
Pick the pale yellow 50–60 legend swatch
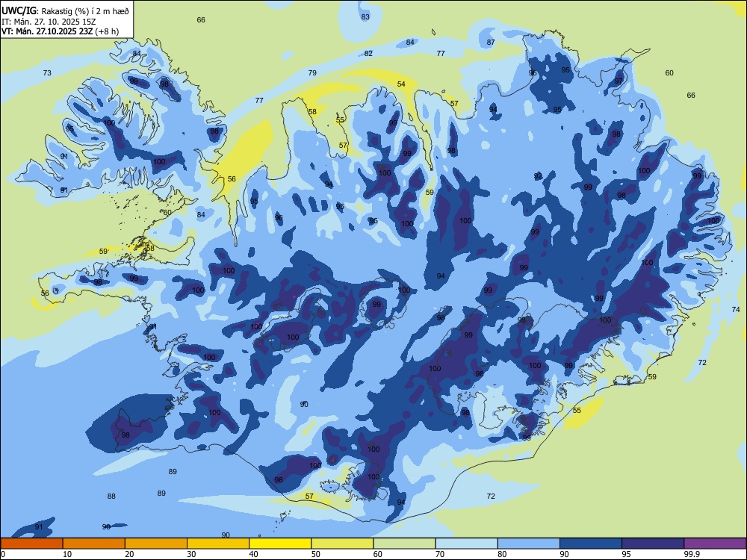tap(342, 544)
